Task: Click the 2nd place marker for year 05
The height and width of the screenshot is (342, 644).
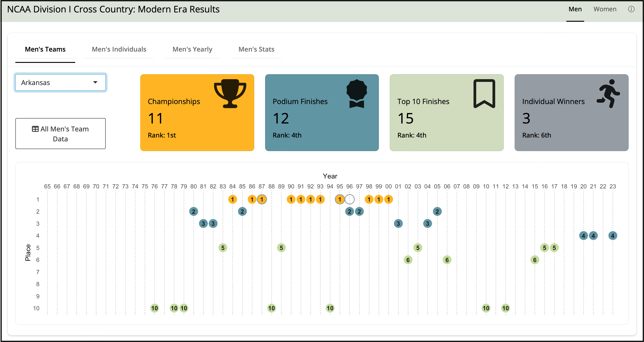Action: point(437,211)
